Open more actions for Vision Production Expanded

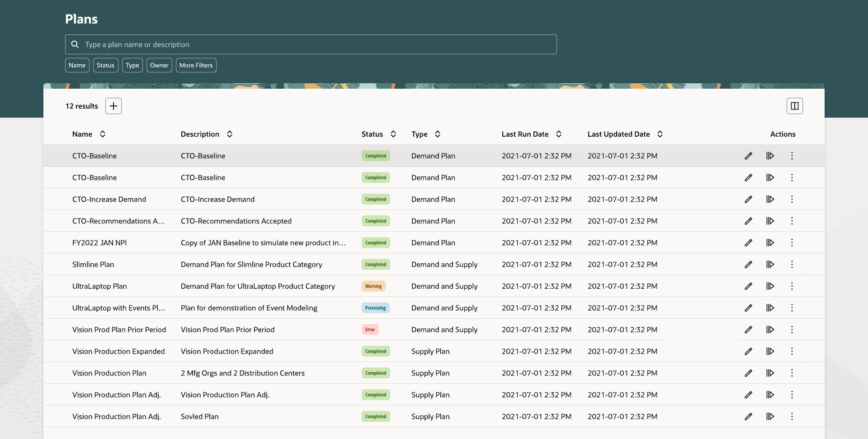click(x=792, y=351)
